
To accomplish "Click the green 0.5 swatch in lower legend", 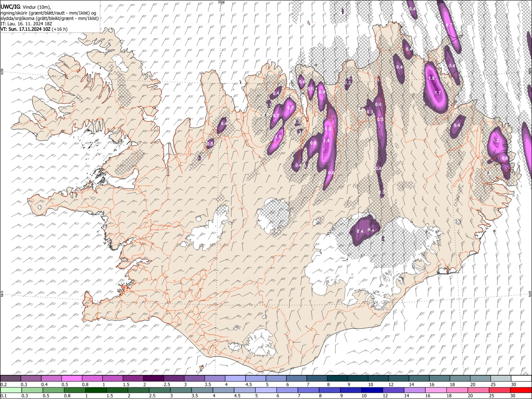I will pos(53,390).
